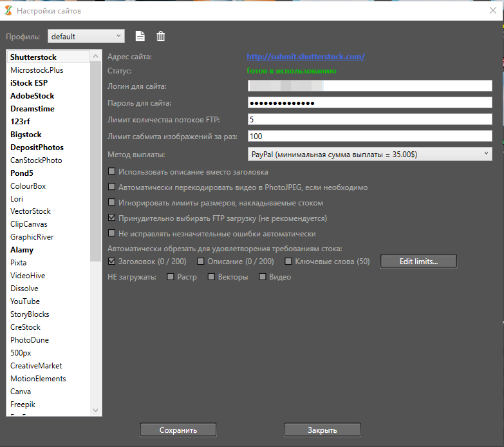
Task: Click the site list scroll down arrow
Action: click(x=95, y=410)
